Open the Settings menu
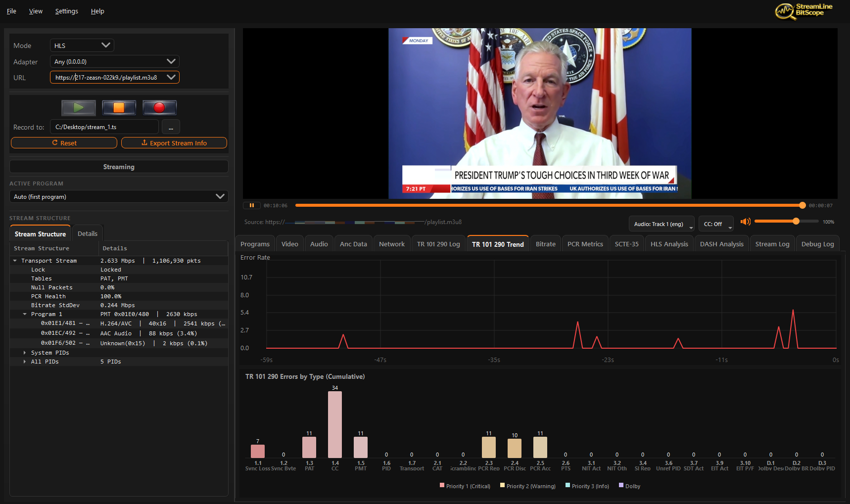 (66, 11)
